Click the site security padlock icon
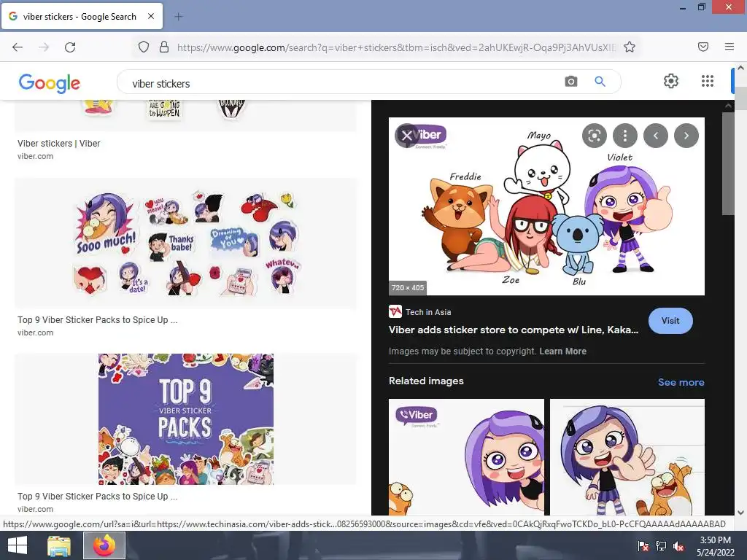 (x=164, y=47)
